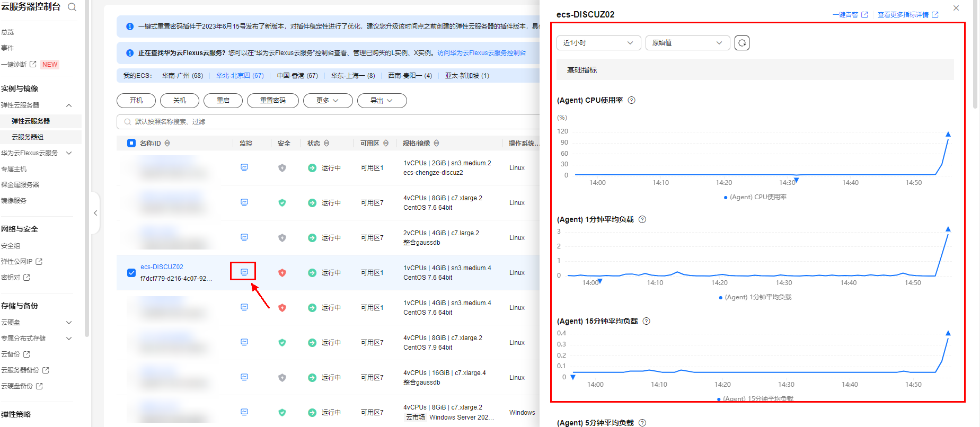This screenshot has width=980, height=427.
Task: Collapse the left sidebar with the arrow handle
Action: [x=95, y=213]
